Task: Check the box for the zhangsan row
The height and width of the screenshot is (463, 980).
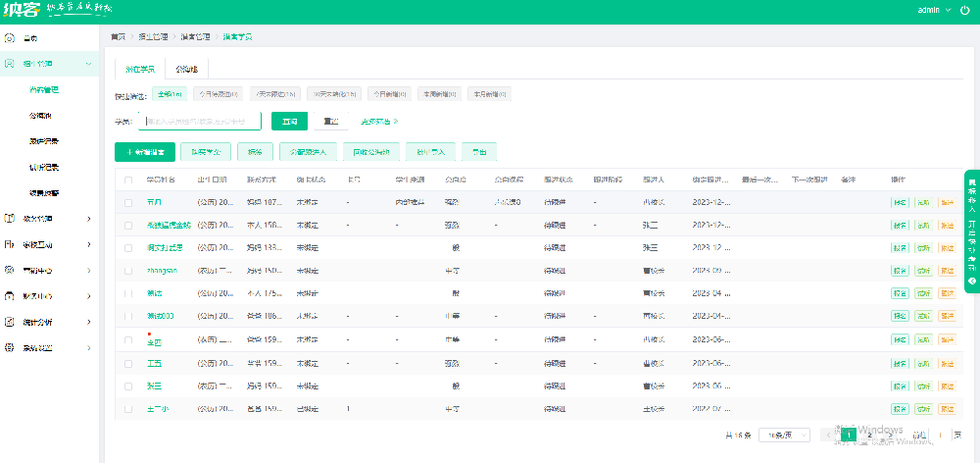Action: [128, 271]
